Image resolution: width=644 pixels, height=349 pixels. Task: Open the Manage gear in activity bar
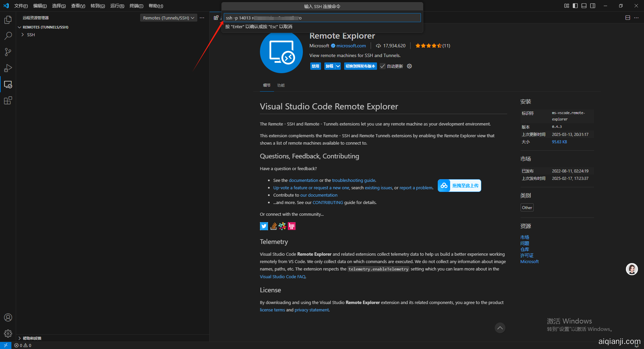8,333
